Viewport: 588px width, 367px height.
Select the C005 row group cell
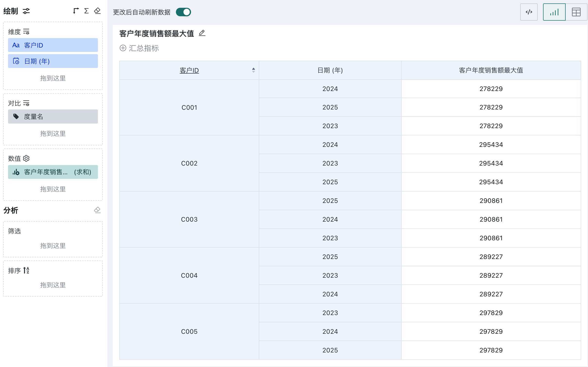189,331
